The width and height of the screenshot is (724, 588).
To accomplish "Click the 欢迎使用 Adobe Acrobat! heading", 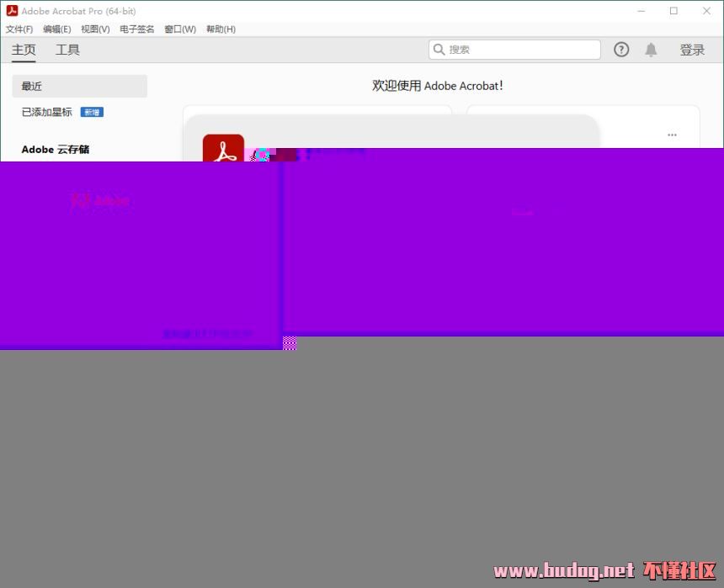I will tap(438, 86).
